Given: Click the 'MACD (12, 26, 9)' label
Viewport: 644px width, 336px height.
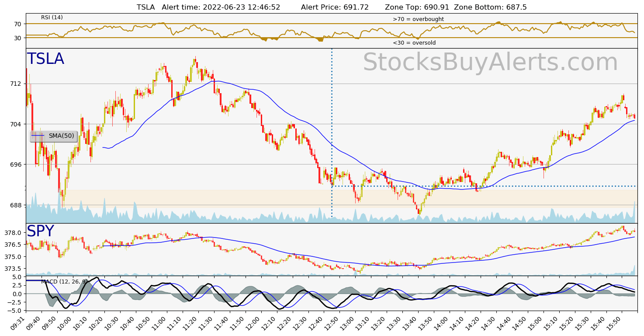Looking at the screenshot, I should [x=64, y=282].
